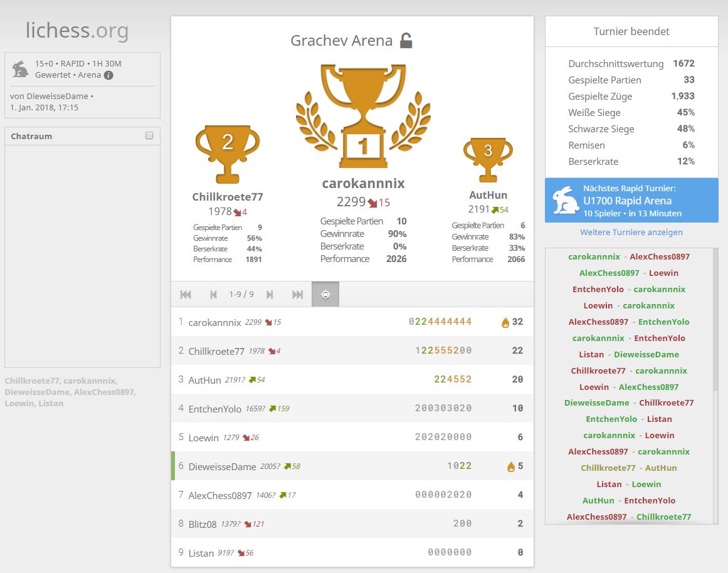Screen dimensions: 728x573
Task: Click the Berserkrate value 12%
Action: pos(686,161)
